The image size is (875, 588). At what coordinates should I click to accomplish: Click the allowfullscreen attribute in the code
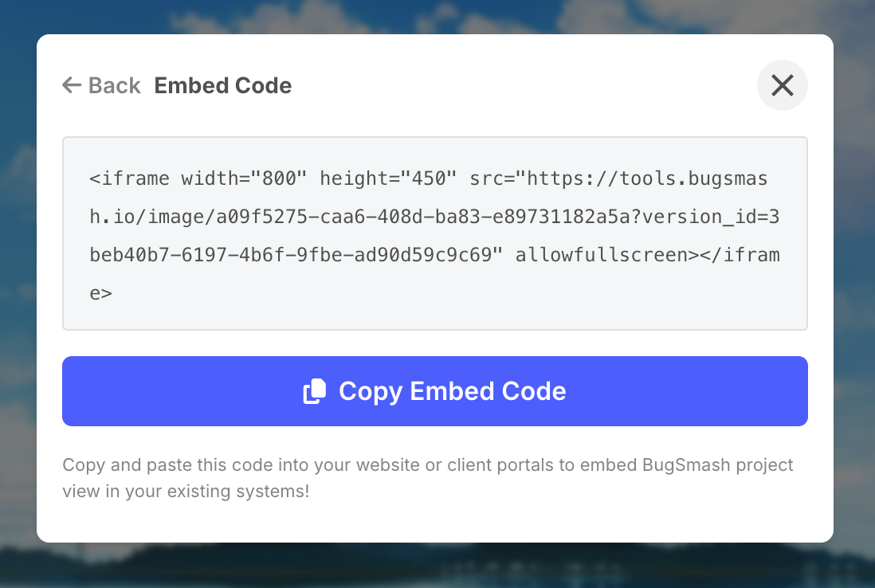click(x=602, y=255)
